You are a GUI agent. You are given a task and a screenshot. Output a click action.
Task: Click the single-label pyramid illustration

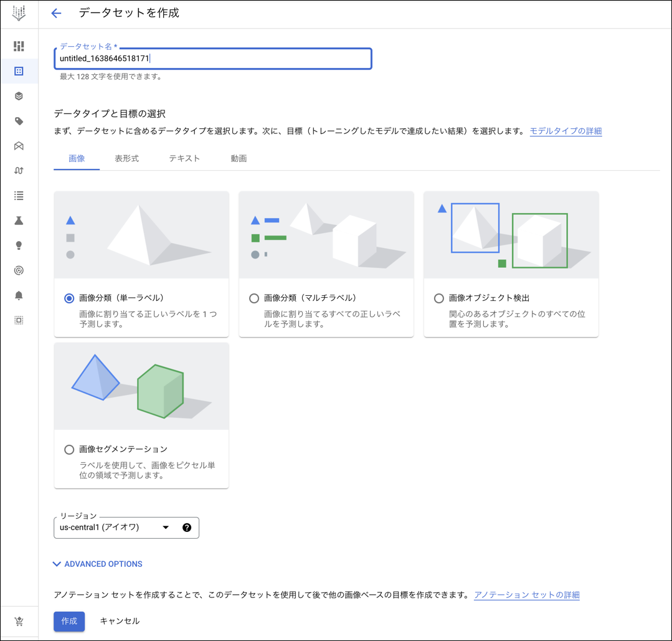pyautogui.click(x=141, y=235)
